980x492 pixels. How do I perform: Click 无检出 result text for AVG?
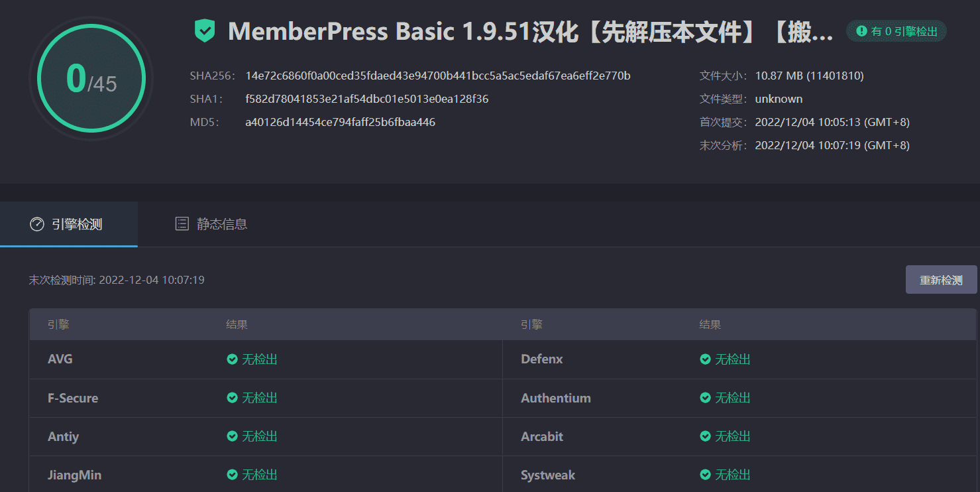(x=260, y=359)
